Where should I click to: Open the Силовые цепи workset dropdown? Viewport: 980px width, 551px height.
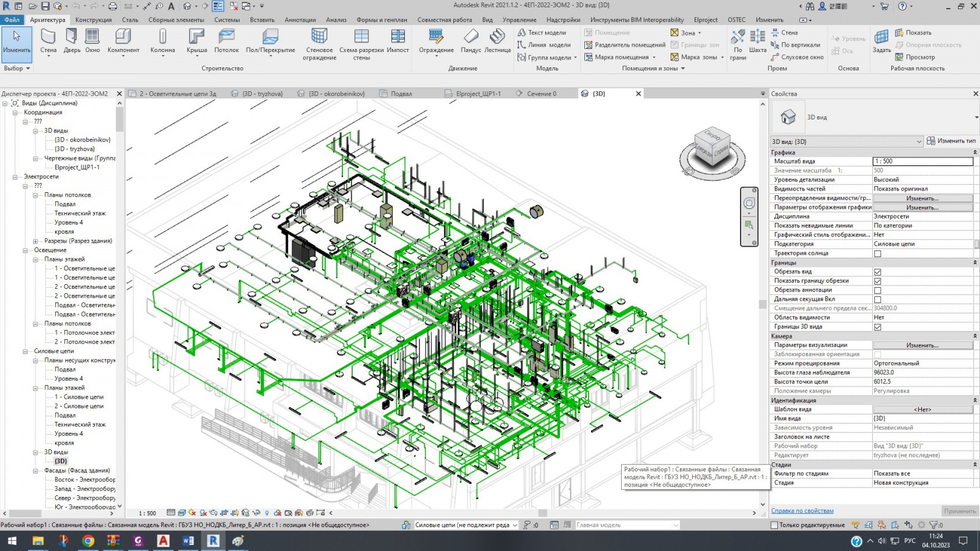514,525
